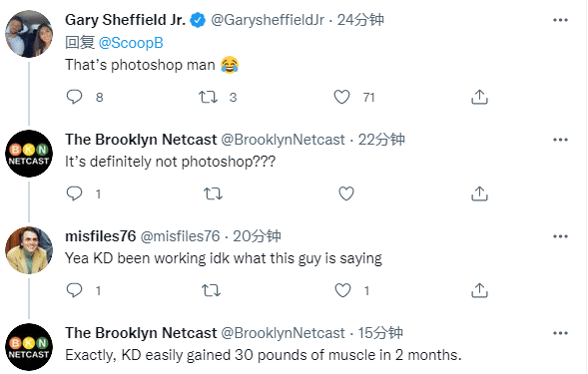Click Gary Sheffield Jr.'s profile picture
This screenshot has height=374, width=588.
click(x=29, y=34)
